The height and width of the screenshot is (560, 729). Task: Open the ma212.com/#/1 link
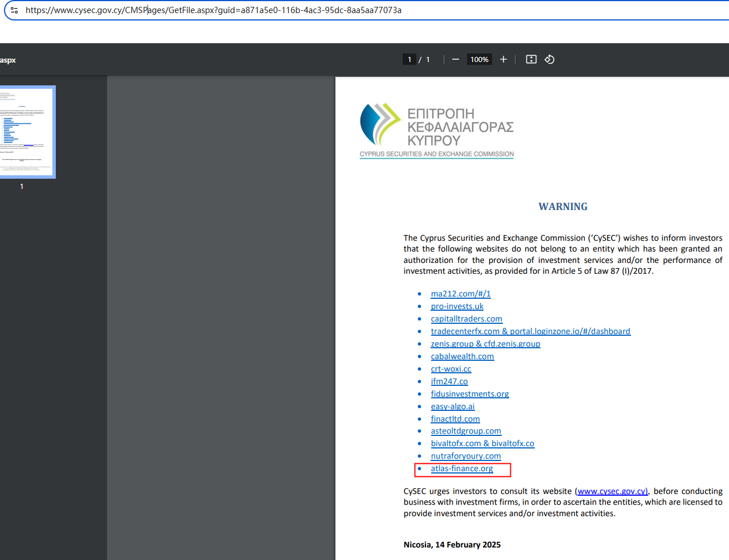tap(461, 294)
